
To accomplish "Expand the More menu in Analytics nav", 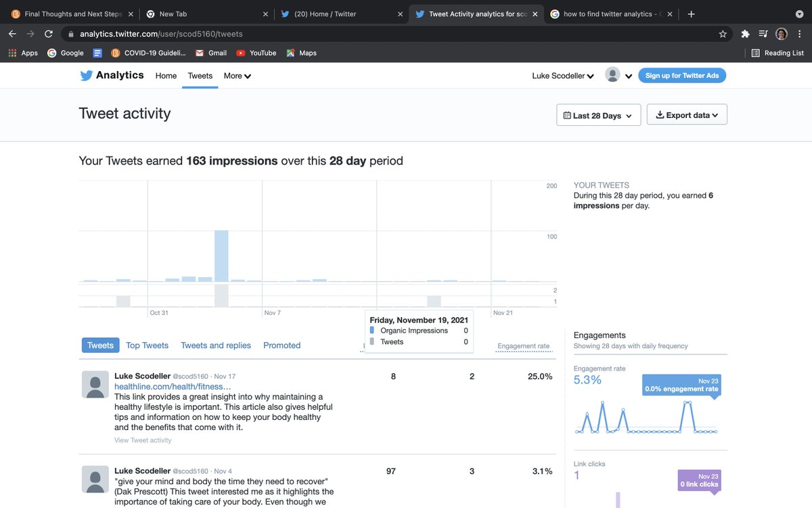I will 238,76.
